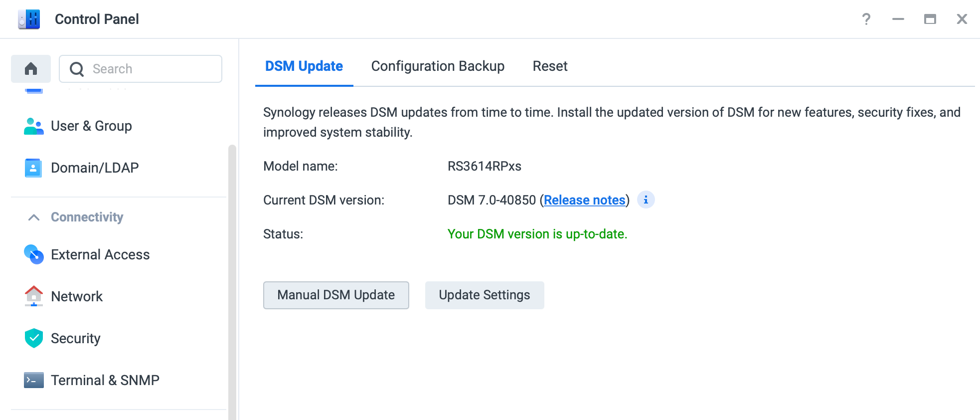
Task: Click the Connectivity section header
Action: pyautogui.click(x=87, y=217)
